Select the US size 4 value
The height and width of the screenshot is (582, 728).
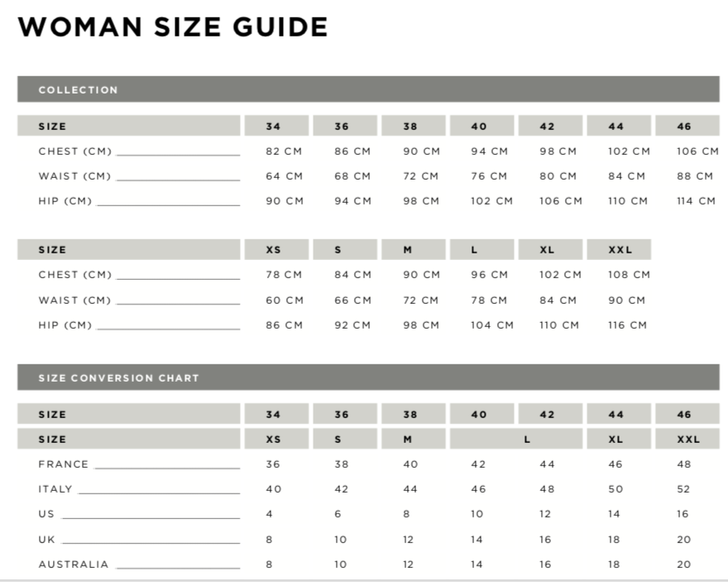(270, 514)
